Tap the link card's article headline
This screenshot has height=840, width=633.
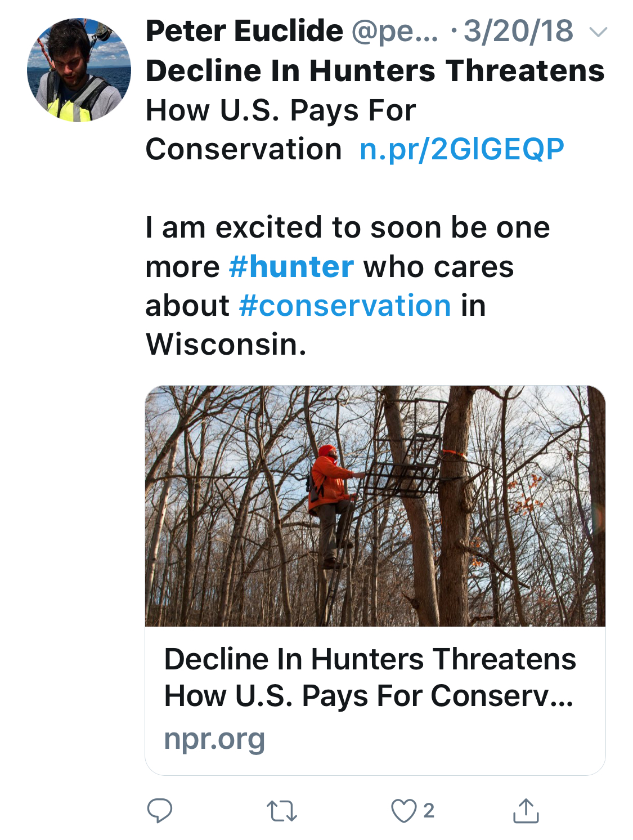click(370, 677)
